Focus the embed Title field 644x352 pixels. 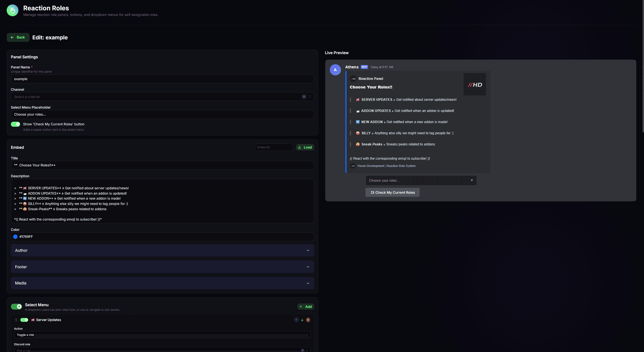coord(162,165)
